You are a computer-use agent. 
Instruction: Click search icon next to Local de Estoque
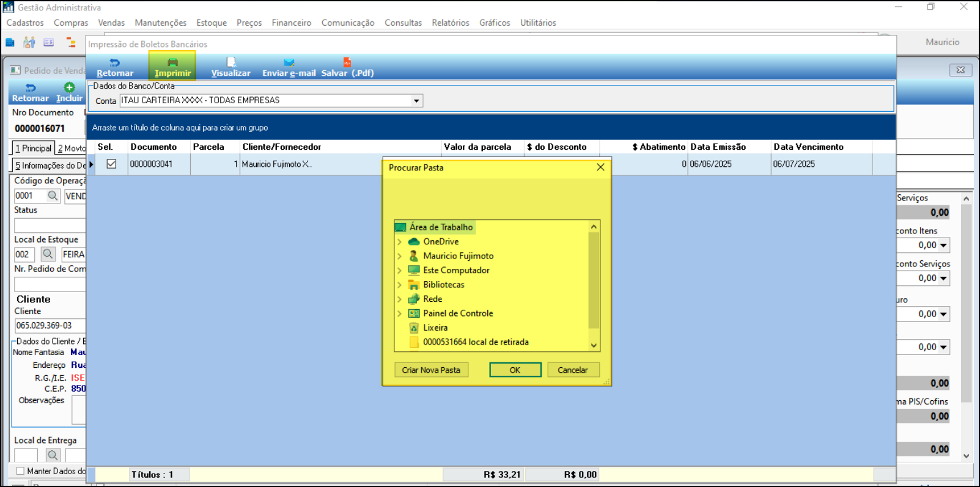(x=48, y=254)
